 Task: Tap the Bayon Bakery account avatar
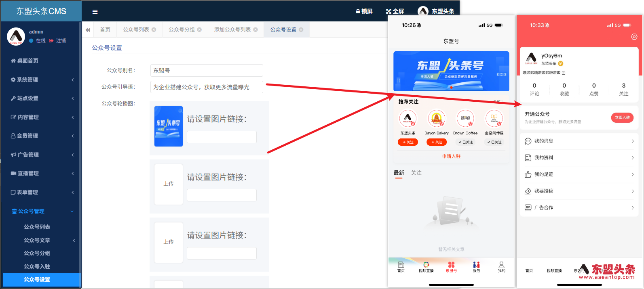pyautogui.click(x=437, y=118)
